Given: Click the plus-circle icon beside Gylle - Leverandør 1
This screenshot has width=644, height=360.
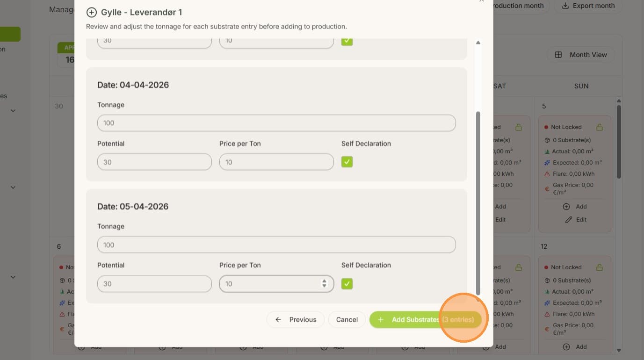Looking at the screenshot, I should coord(92,13).
